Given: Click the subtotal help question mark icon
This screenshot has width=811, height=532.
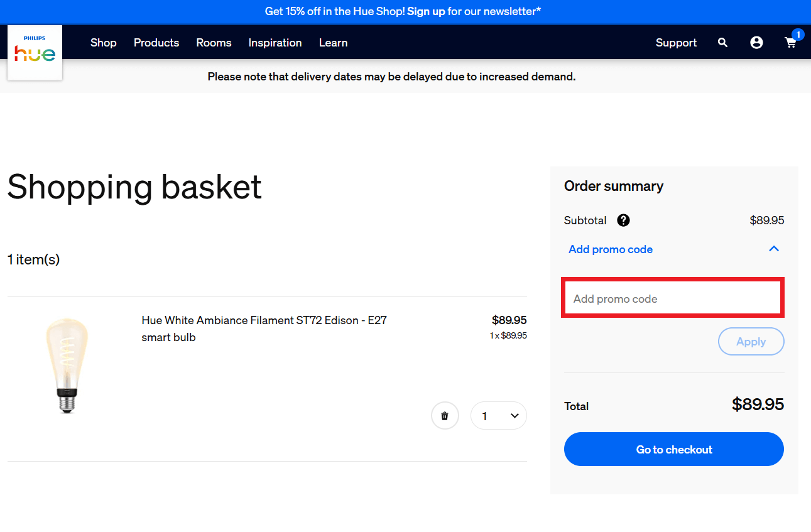Looking at the screenshot, I should (x=623, y=220).
